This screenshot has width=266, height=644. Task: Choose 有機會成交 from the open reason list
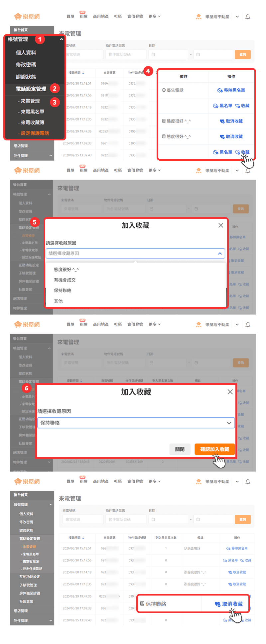[65, 280]
